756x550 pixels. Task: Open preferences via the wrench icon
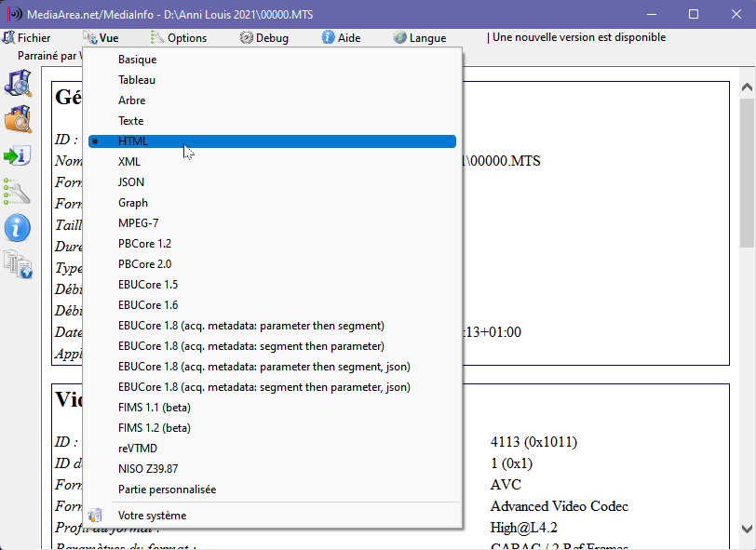(18, 192)
